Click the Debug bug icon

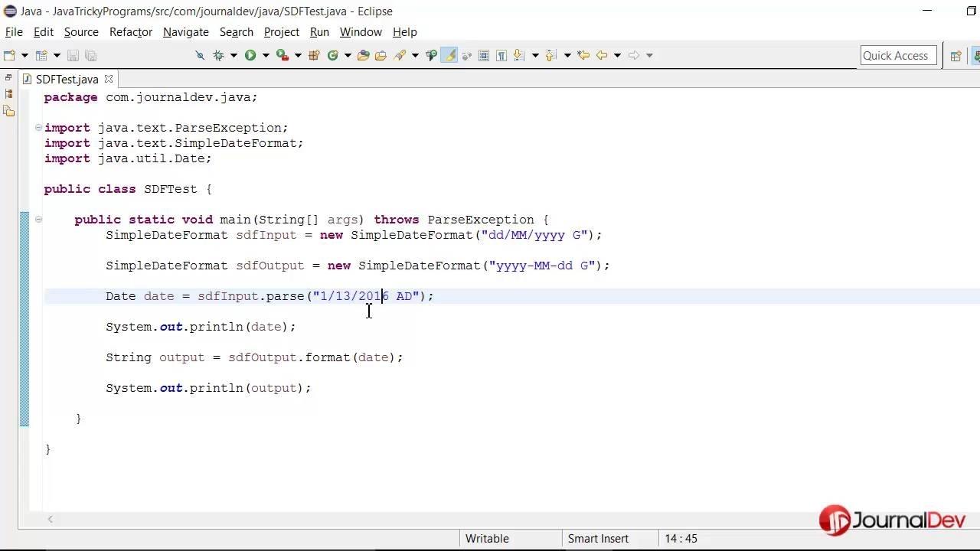pos(218,55)
